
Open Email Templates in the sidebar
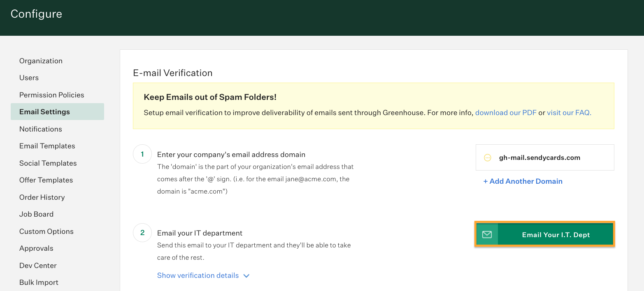(47, 146)
